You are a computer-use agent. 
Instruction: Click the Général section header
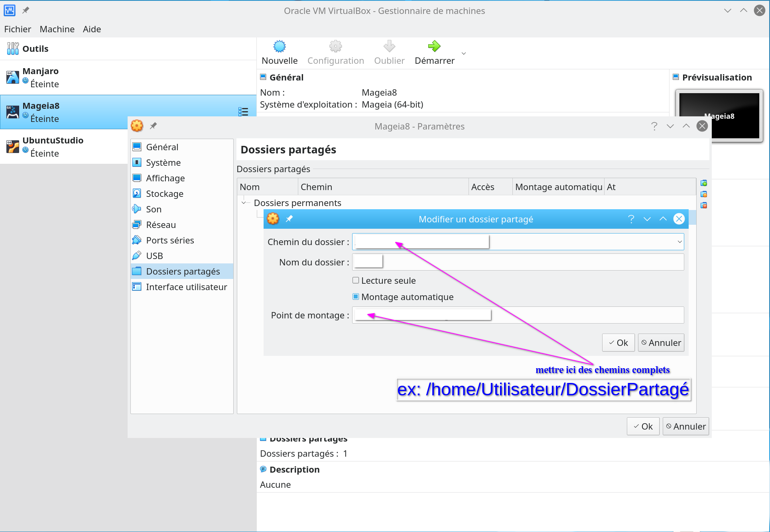[286, 77]
